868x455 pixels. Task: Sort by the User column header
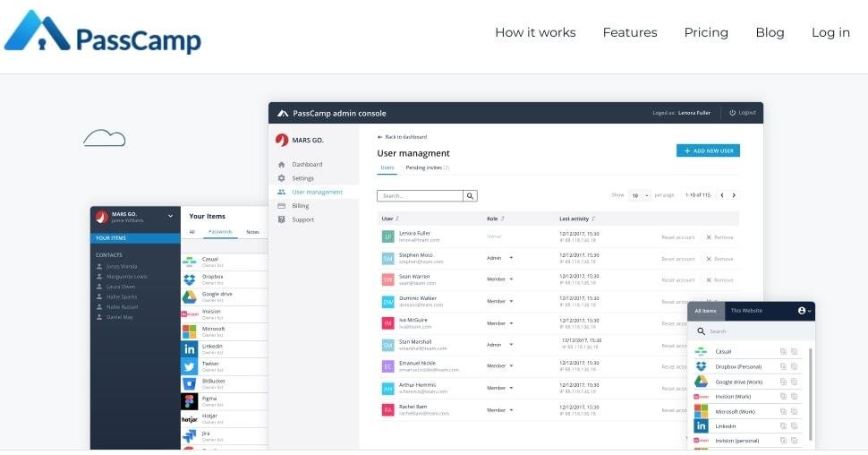click(390, 219)
